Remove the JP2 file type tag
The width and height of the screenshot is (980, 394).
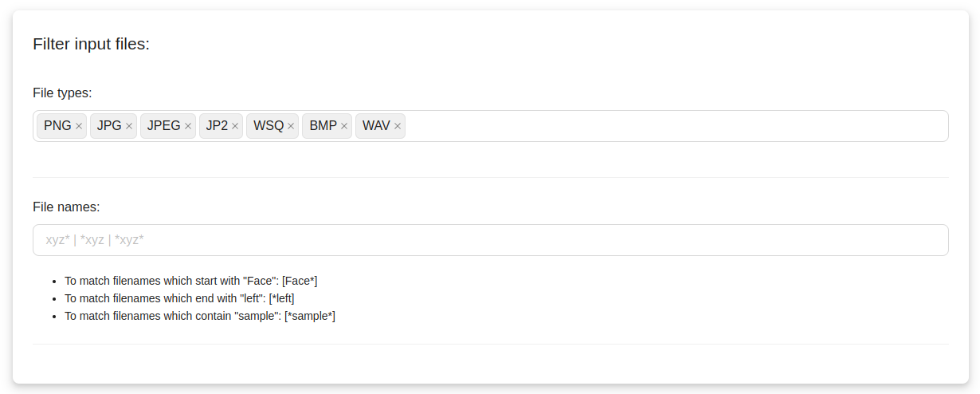point(235,126)
